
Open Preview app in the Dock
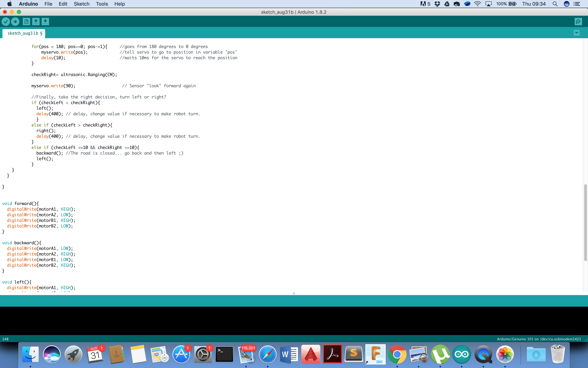click(419, 354)
